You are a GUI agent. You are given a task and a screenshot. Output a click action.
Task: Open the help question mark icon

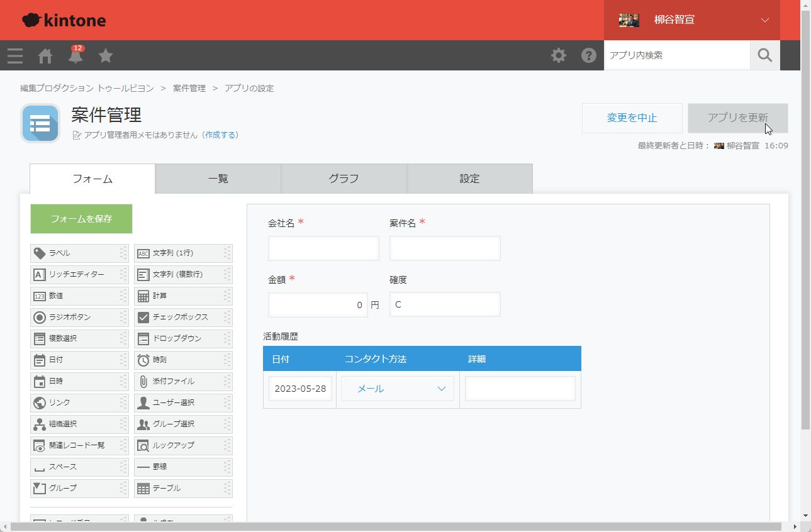588,55
